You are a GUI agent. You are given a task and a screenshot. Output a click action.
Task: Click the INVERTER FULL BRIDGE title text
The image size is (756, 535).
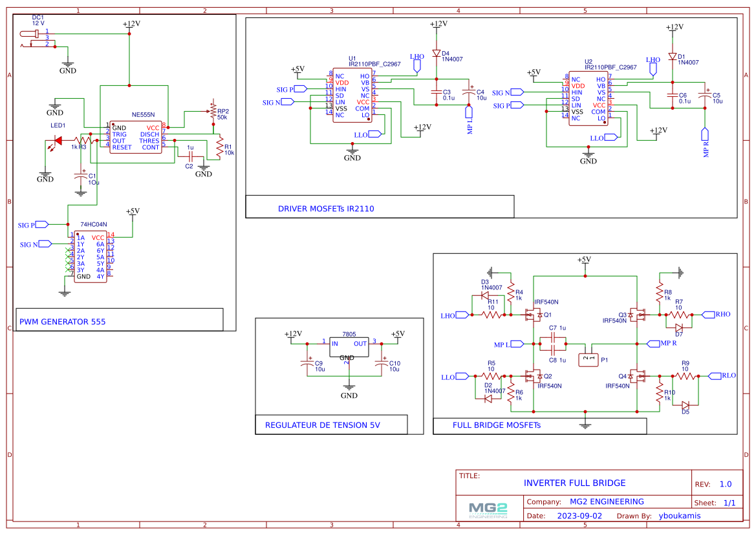[x=574, y=483]
